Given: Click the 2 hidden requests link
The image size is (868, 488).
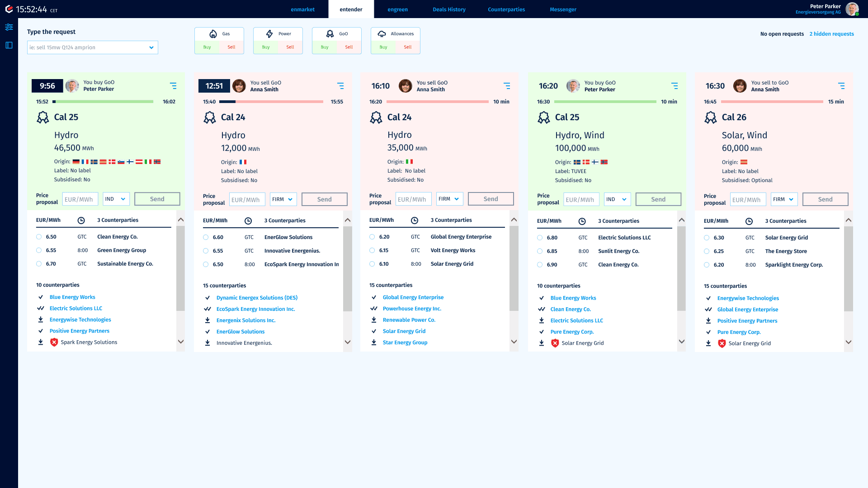Looking at the screenshot, I should coord(831,34).
